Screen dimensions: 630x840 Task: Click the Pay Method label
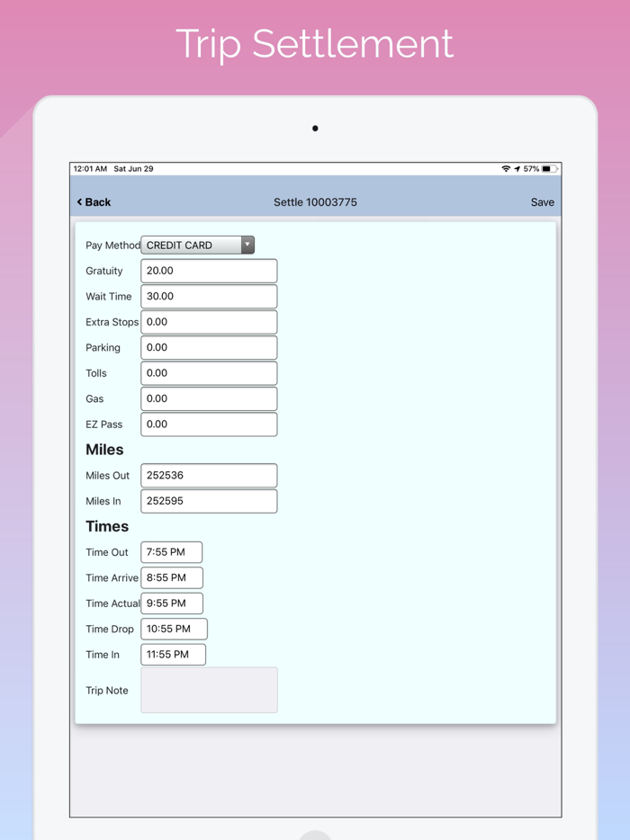pos(113,245)
